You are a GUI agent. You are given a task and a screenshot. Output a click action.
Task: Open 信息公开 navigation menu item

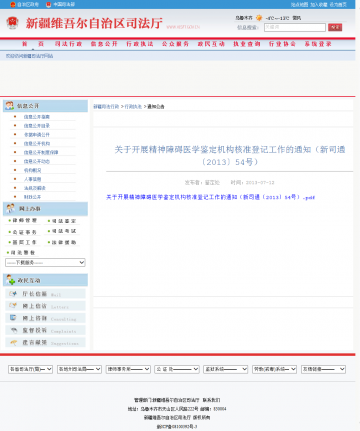click(104, 44)
